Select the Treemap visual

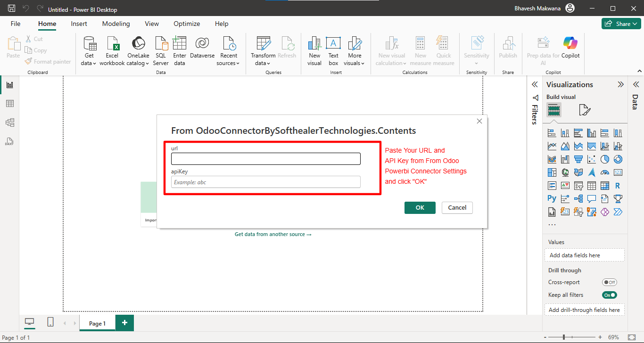(552, 172)
